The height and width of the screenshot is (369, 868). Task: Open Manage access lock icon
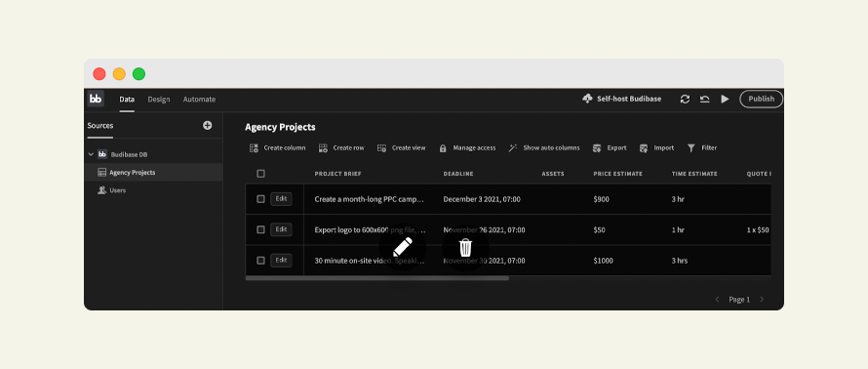coord(443,148)
